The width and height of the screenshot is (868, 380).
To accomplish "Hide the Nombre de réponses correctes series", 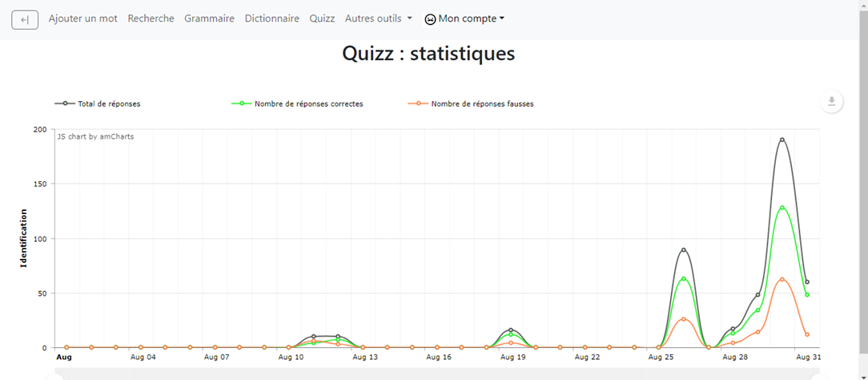I will click(x=308, y=103).
